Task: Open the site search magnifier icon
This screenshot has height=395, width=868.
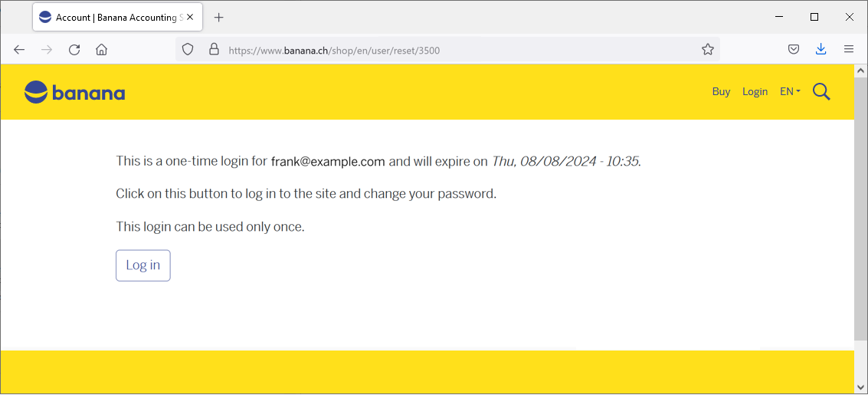Action: pyautogui.click(x=821, y=92)
